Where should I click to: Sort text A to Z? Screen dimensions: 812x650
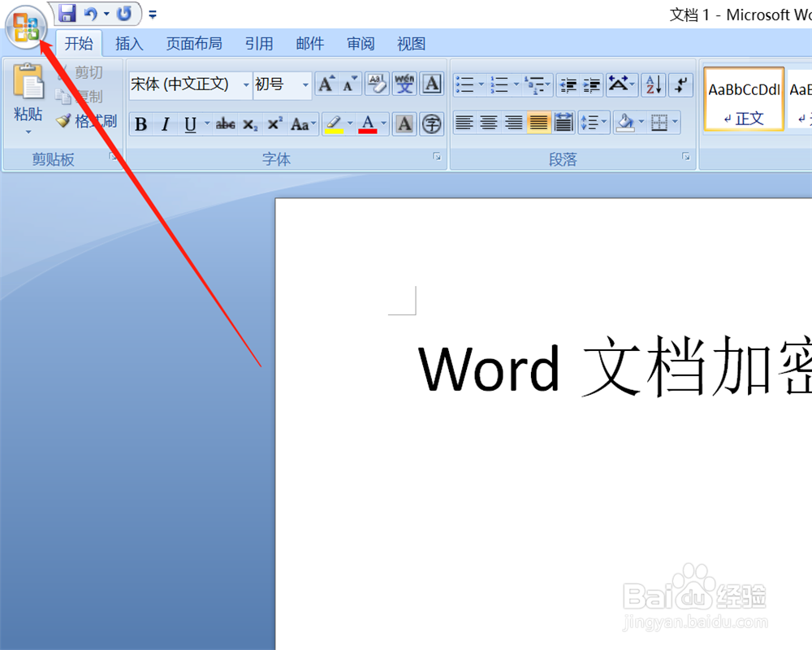point(654,84)
